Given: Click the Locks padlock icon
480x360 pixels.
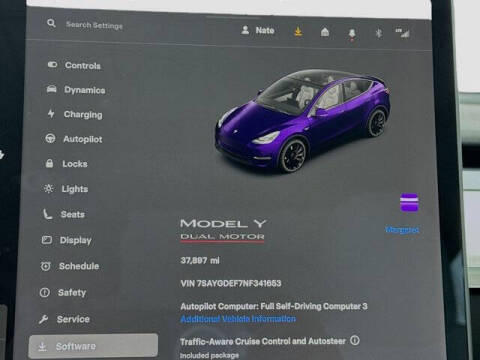Looking at the screenshot, I should click(49, 163).
